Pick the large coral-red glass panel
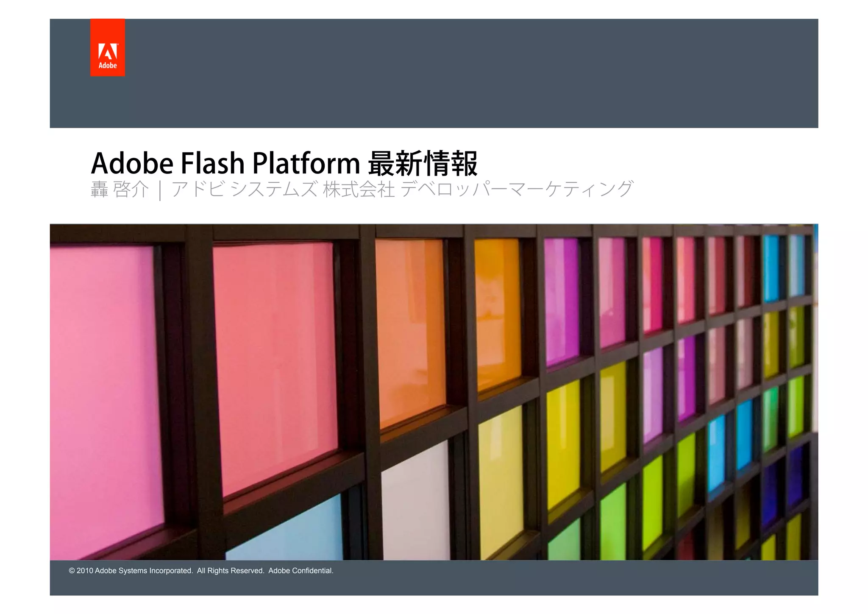This screenshot has height=614, width=868. click(275, 360)
